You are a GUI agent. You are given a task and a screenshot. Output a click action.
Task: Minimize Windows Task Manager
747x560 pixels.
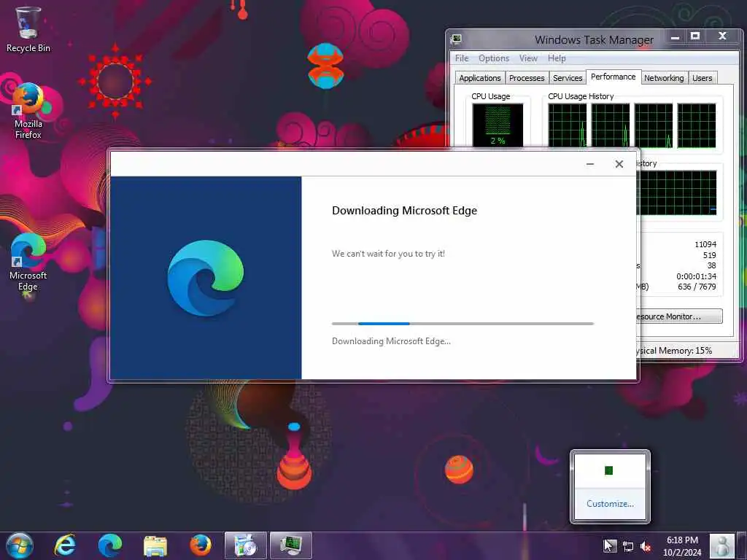click(x=675, y=36)
